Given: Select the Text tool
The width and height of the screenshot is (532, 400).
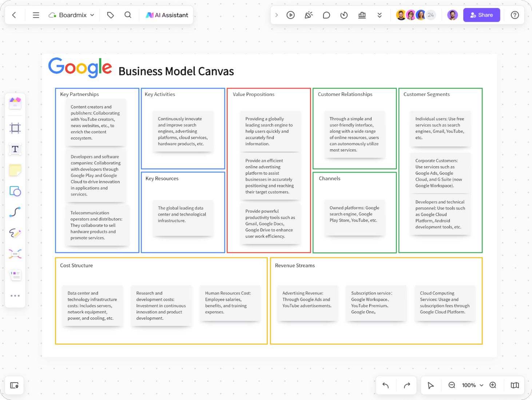Looking at the screenshot, I should [15, 149].
